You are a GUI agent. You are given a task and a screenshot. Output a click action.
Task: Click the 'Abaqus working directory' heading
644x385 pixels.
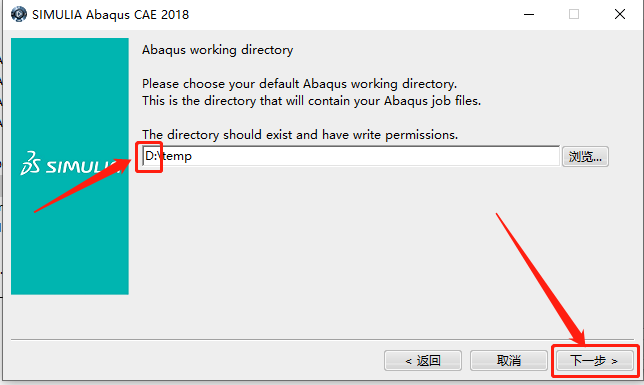218,50
